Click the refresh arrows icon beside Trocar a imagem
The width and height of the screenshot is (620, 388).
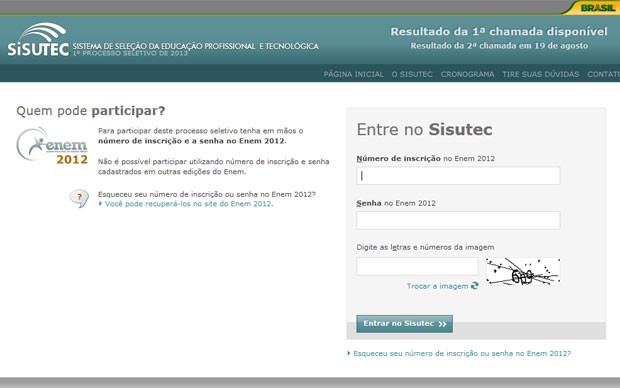474,286
